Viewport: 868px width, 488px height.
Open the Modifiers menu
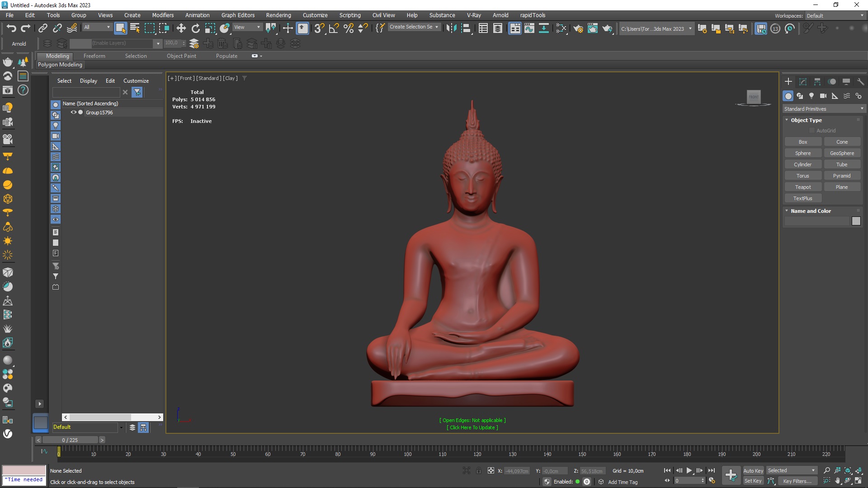[x=163, y=15]
